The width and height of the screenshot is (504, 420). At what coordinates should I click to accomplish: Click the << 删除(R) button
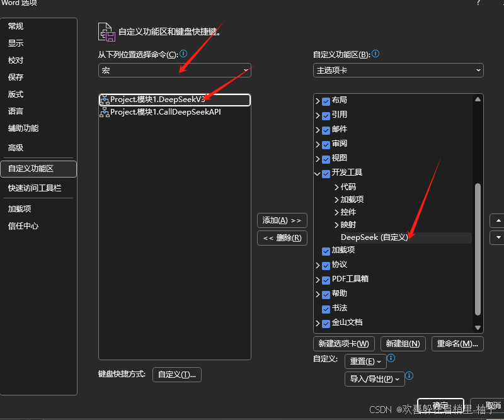pos(282,238)
